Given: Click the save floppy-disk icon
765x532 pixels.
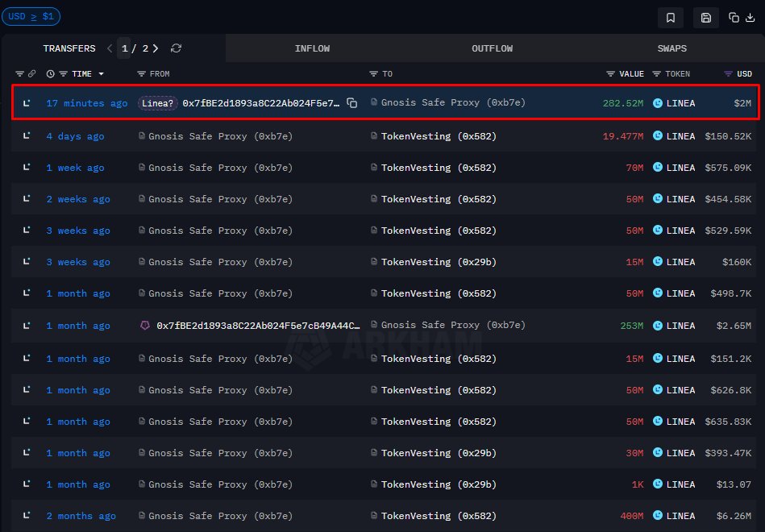Looking at the screenshot, I should (705, 18).
